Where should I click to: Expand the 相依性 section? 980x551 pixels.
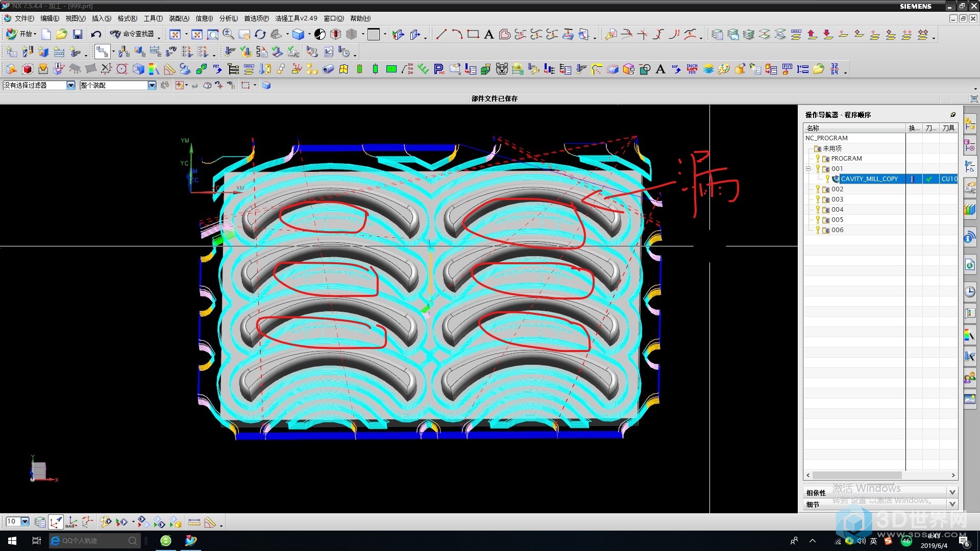[951, 492]
